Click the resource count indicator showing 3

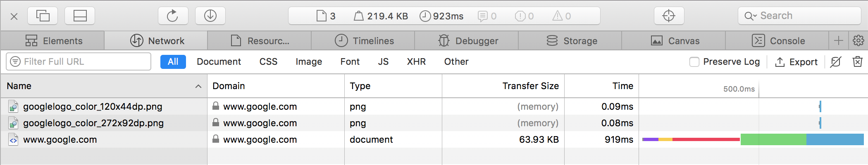pyautogui.click(x=326, y=16)
